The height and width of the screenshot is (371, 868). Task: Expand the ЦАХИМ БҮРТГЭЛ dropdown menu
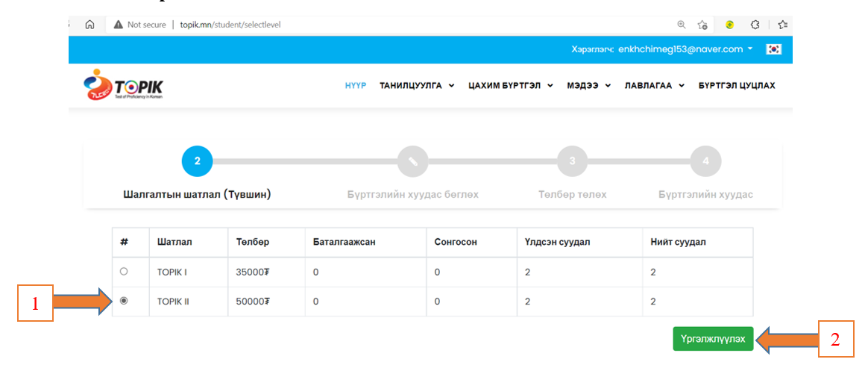point(510,86)
